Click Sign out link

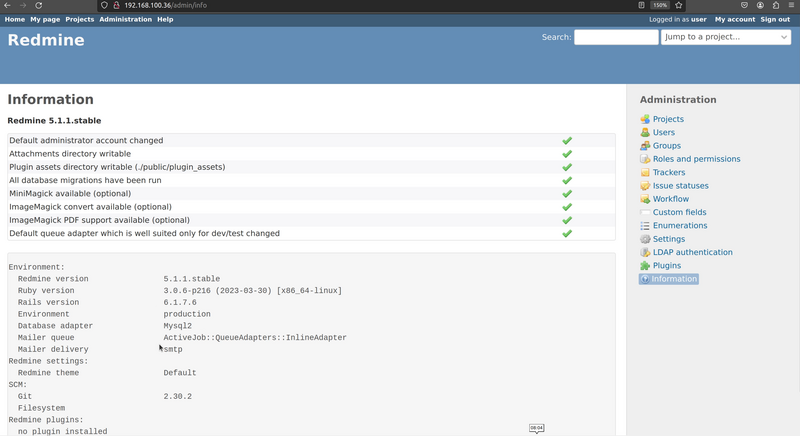(x=775, y=19)
